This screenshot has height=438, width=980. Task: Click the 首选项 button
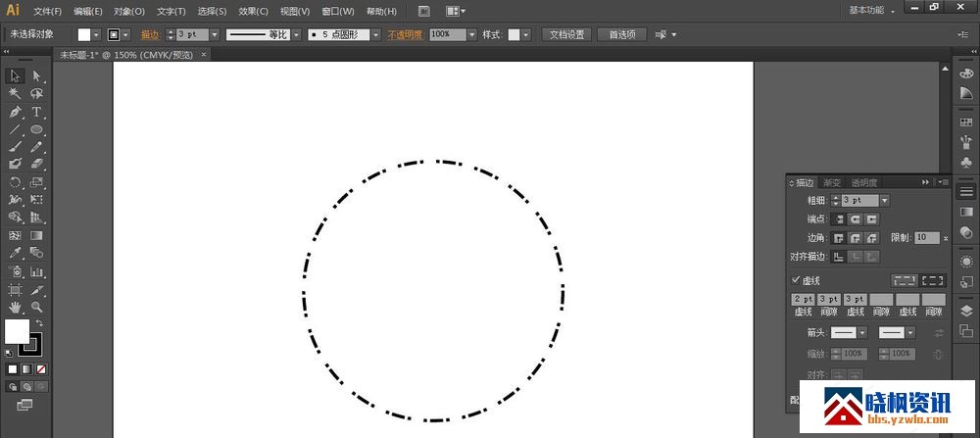(622, 35)
